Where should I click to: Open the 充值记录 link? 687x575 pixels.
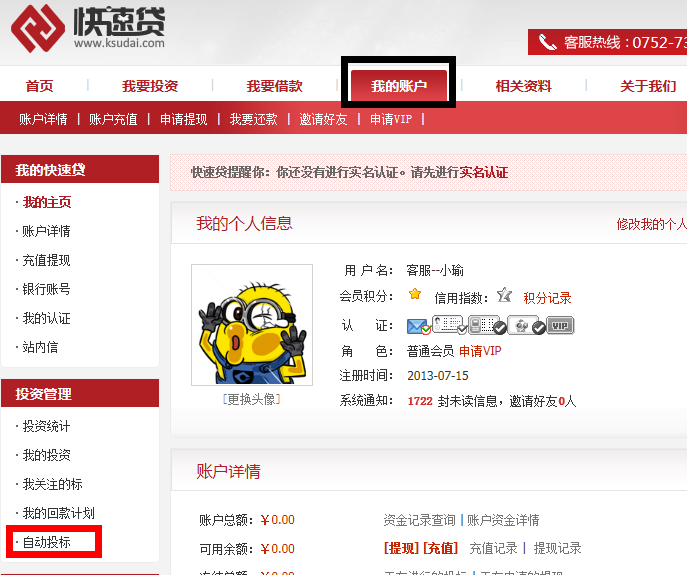[x=493, y=548]
